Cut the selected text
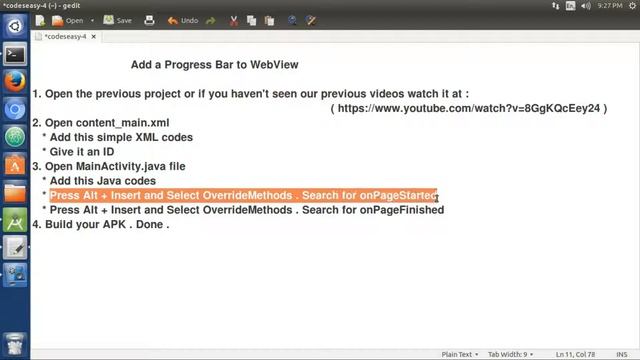Viewport: 640px width, 360px height. pos(233,20)
